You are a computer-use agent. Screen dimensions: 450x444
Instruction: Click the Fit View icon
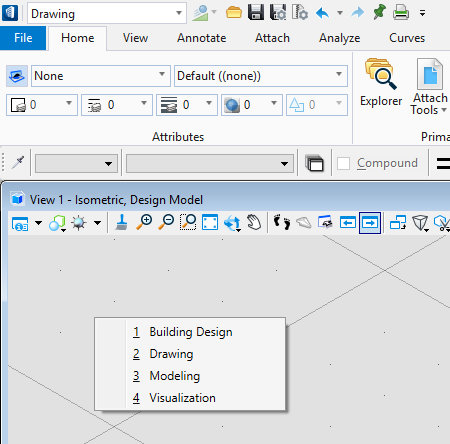(x=210, y=223)
